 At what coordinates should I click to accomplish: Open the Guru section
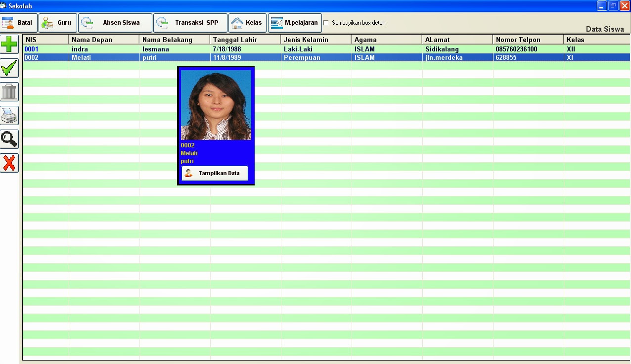click(58, 23)
